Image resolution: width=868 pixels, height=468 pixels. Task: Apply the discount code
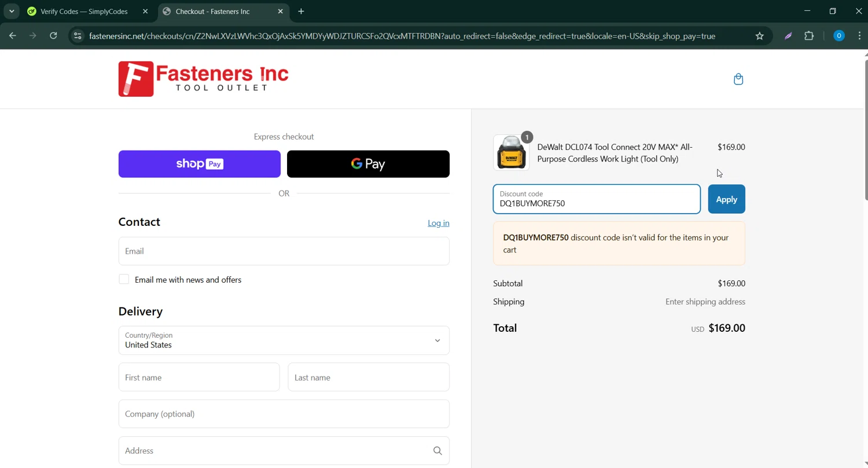tap(726, 199)
